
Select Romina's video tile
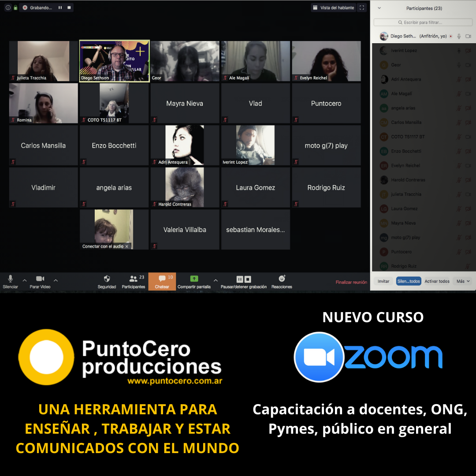(43, 103)
